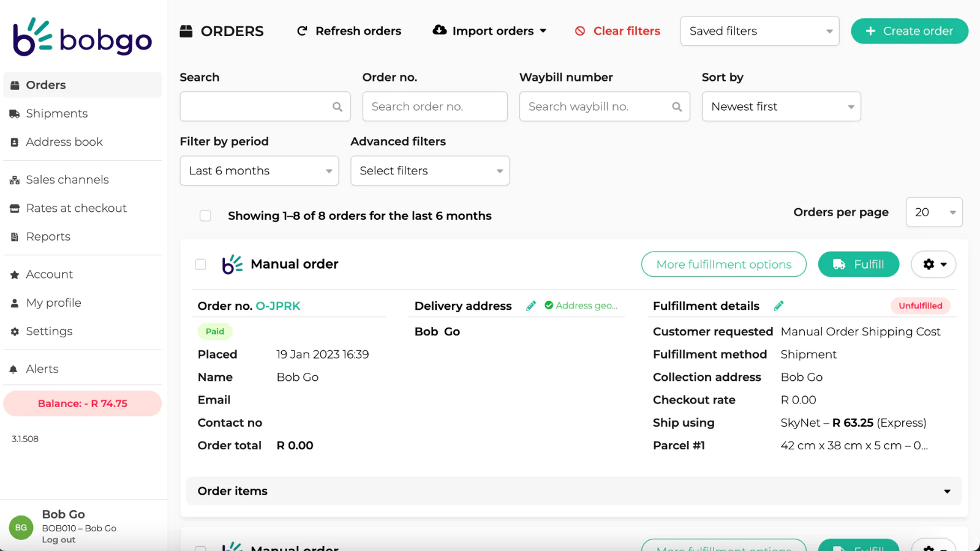Click the magnifier icon in the Search field
Viewport: 980px width, 551px height.
[337, 107]
